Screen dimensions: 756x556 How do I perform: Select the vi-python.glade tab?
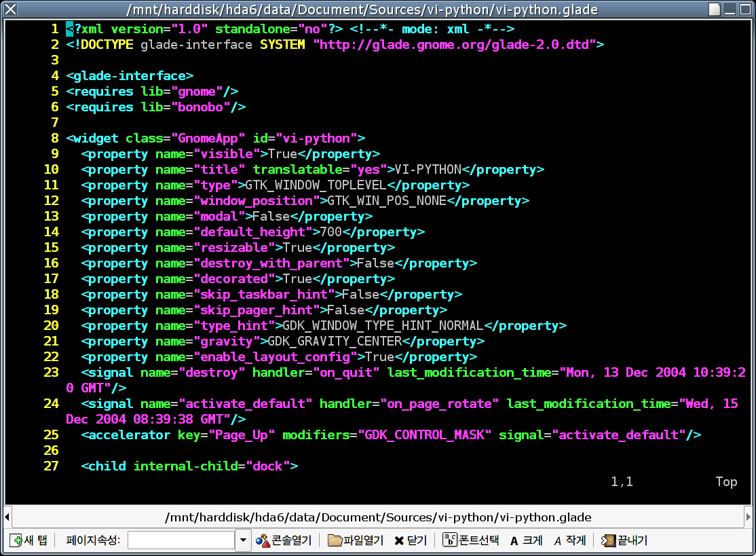(x=378, y=517)
